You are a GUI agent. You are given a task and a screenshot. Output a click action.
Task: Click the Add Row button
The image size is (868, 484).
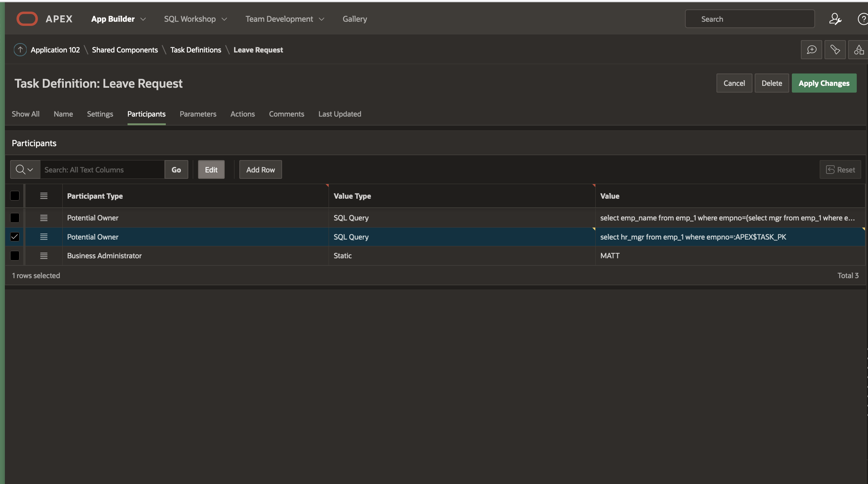pyautogui.click(x=260, y=169)
